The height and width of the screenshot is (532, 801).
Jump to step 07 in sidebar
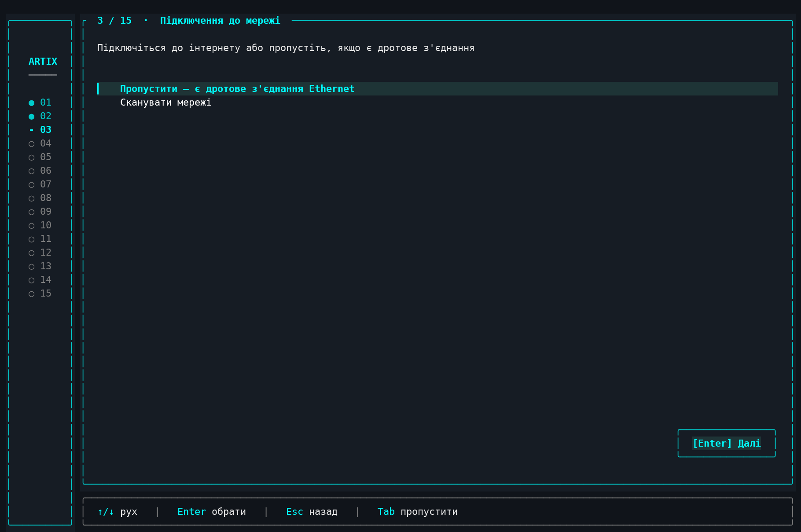pos(40,184)
